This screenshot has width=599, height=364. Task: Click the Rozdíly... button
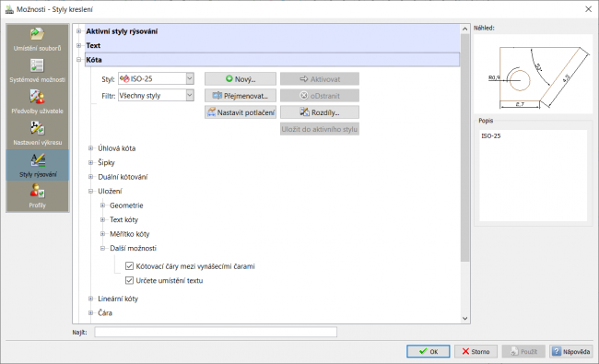click(320, 112)
